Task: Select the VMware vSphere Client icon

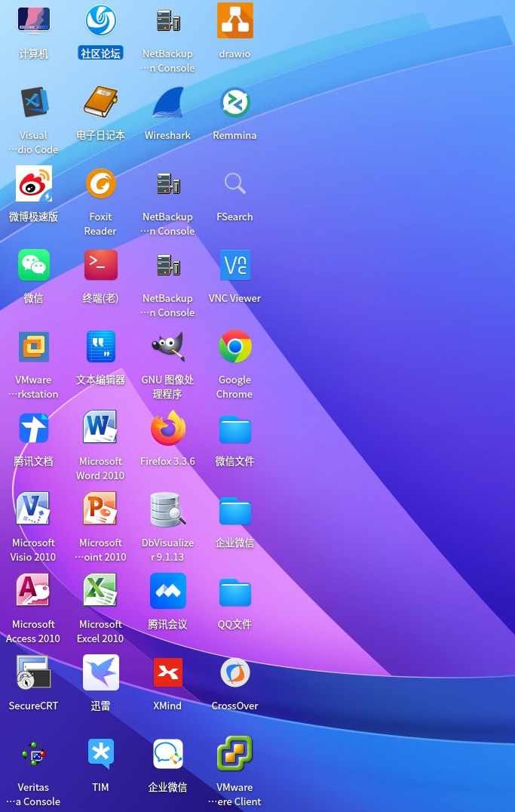Action: pyautogui.click(x=235, y=754)
